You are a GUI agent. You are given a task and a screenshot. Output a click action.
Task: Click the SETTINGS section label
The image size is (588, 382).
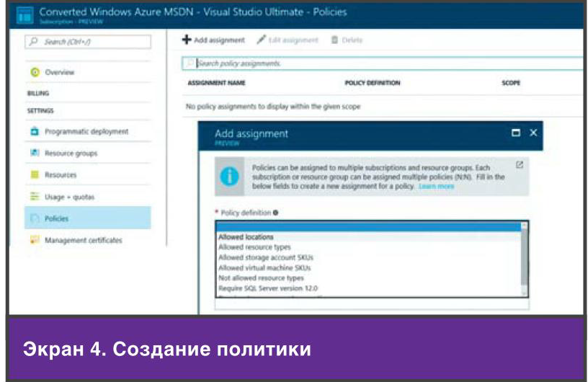pyautogui.click(x=40, y=111)
